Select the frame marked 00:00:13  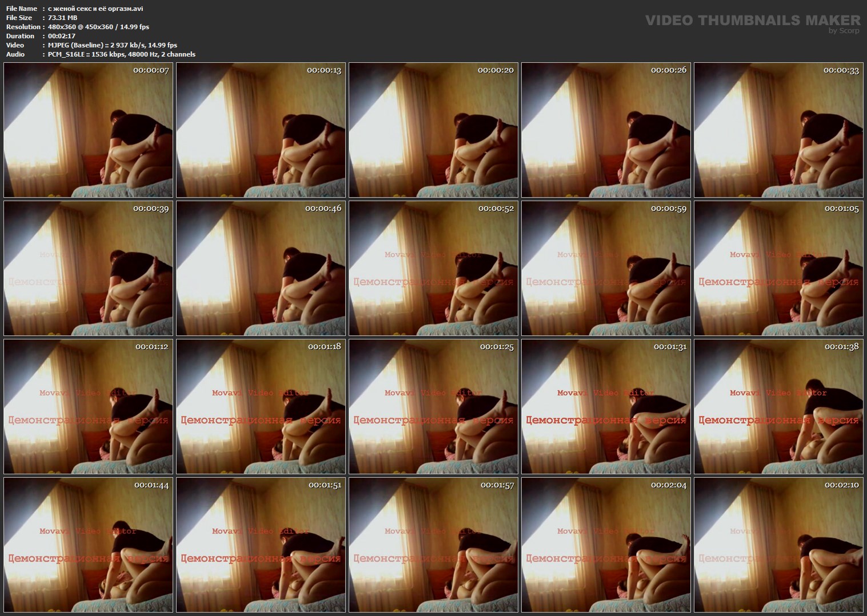click(x=261, y=130)
